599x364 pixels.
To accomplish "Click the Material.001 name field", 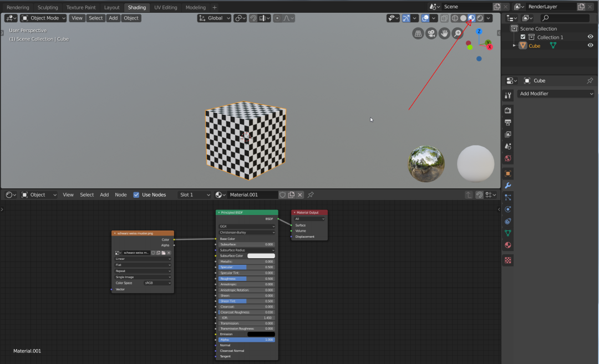I will click(253, 195).
